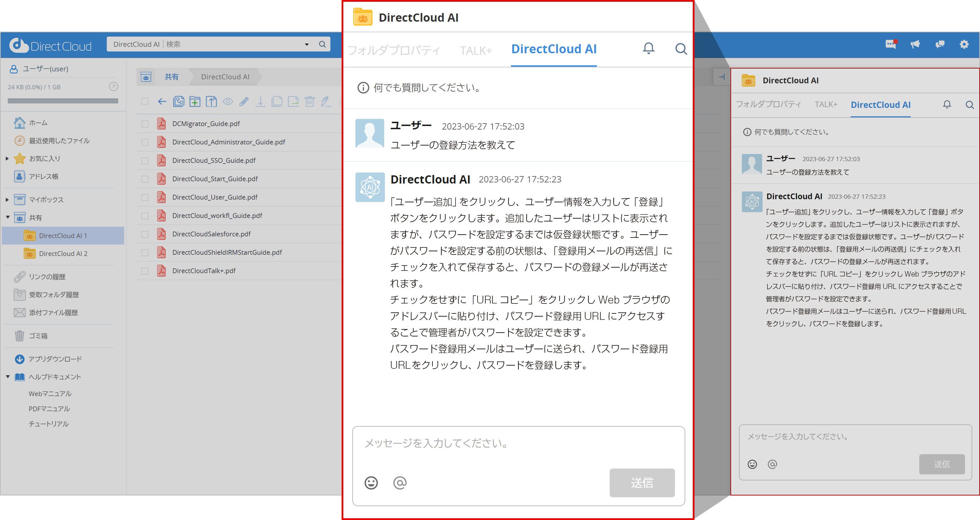Click the search icon in the right-side panel
The height and width of the screenshot is (520, 980).
point(970,105)
